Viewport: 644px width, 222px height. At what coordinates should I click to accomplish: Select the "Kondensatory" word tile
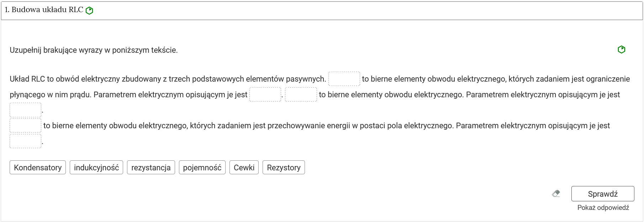point(37,167)
